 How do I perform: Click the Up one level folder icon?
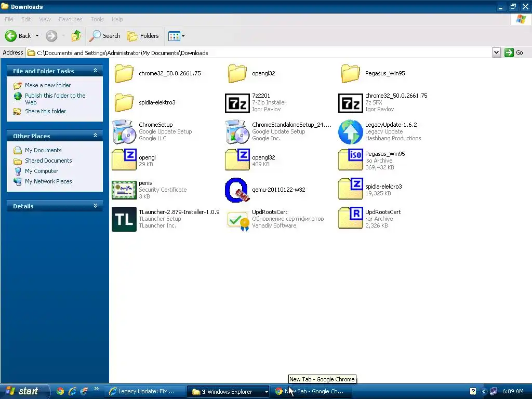[x=76, y=36]
